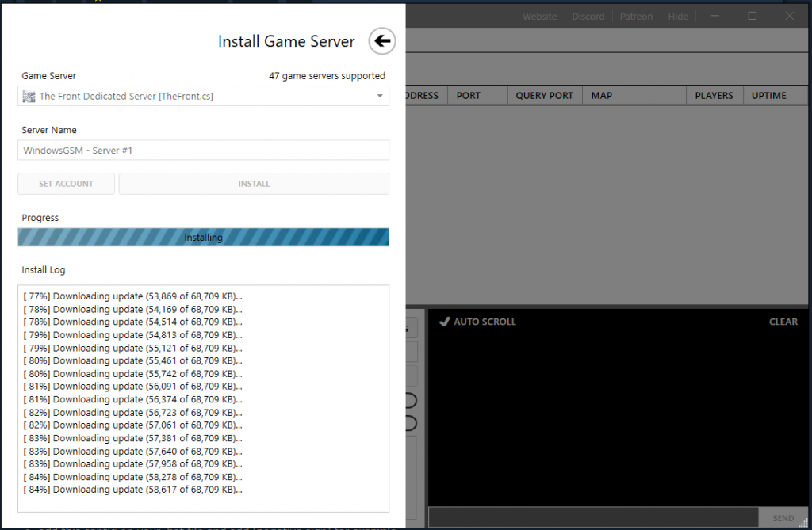Image resolution: width=812 pixels, height=530 pixels.
Task: Click the back arrow on Install Game Server screen
Action: [381, 41]
